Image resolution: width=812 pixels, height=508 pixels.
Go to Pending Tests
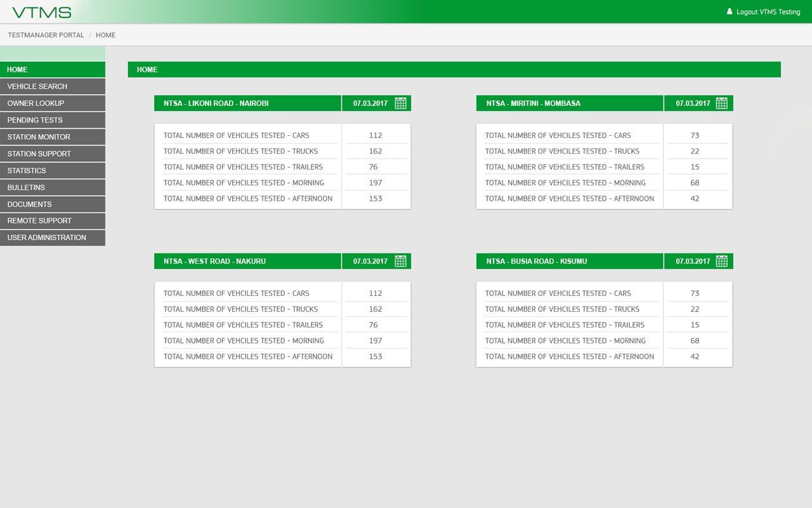pos(53,120)
